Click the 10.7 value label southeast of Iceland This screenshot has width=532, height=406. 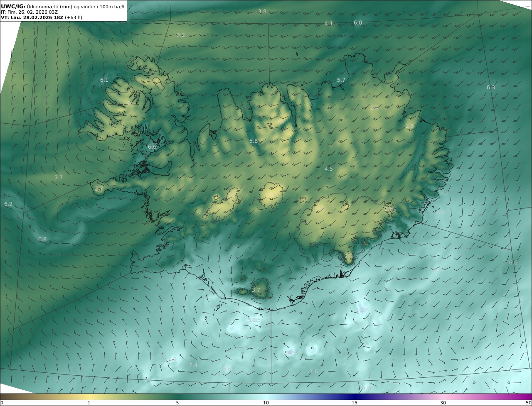[362, 310]
